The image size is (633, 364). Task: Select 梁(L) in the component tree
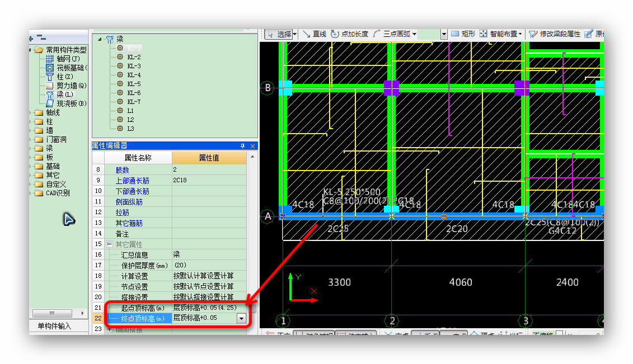pyautogui.click(x=60, y=94)
